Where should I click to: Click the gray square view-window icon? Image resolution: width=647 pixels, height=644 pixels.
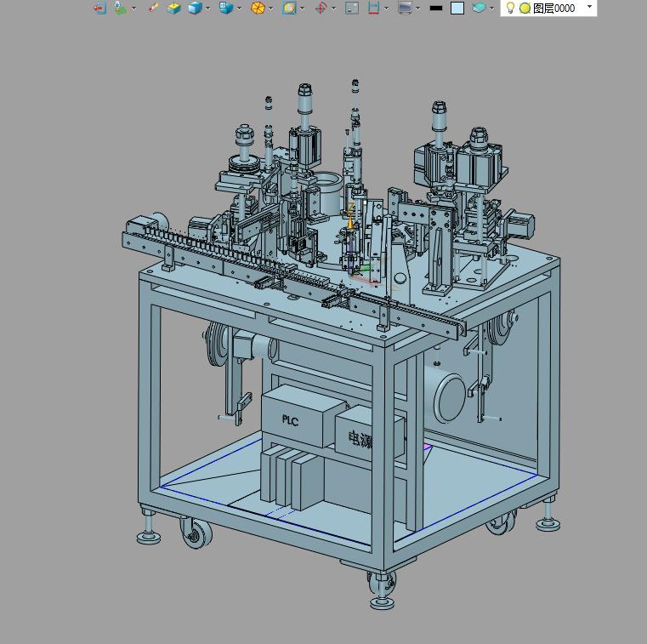(x=352, y=8)
